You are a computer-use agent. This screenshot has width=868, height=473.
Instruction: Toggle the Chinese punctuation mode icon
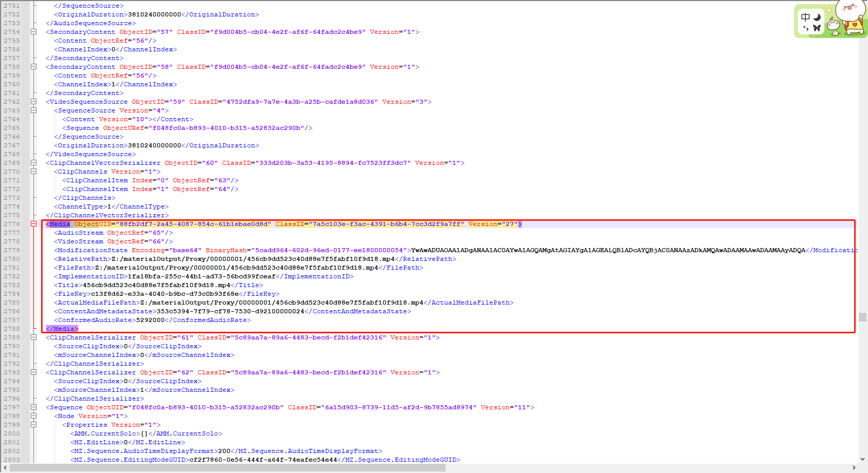click(x=806, y=28)
